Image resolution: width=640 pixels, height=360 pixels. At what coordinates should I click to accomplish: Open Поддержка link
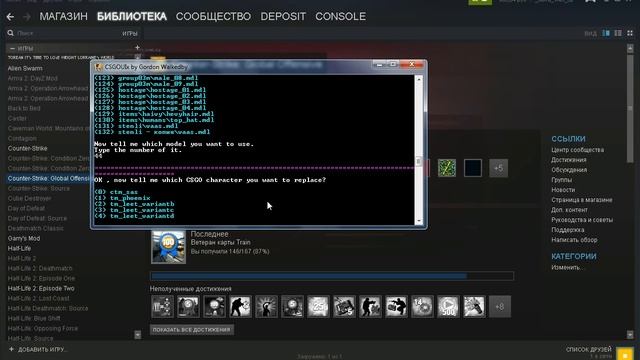click(567, 230)
